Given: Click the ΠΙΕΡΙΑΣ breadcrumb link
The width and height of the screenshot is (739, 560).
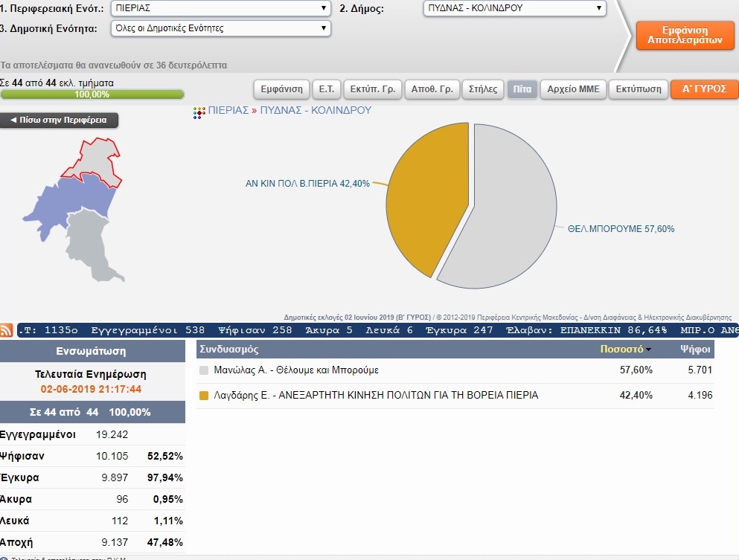Looking at the screenshot, I should coord(228,110).
